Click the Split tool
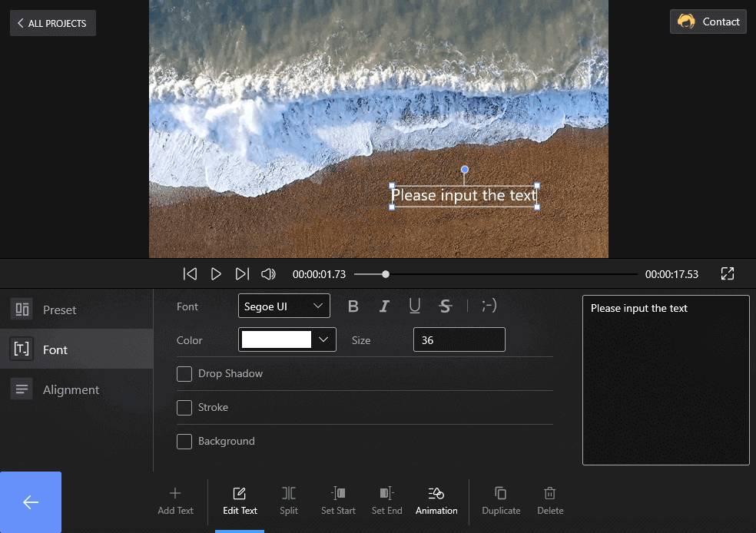This screenshot has height=533, width=756. pyautogui.click(x=289, y=502)
